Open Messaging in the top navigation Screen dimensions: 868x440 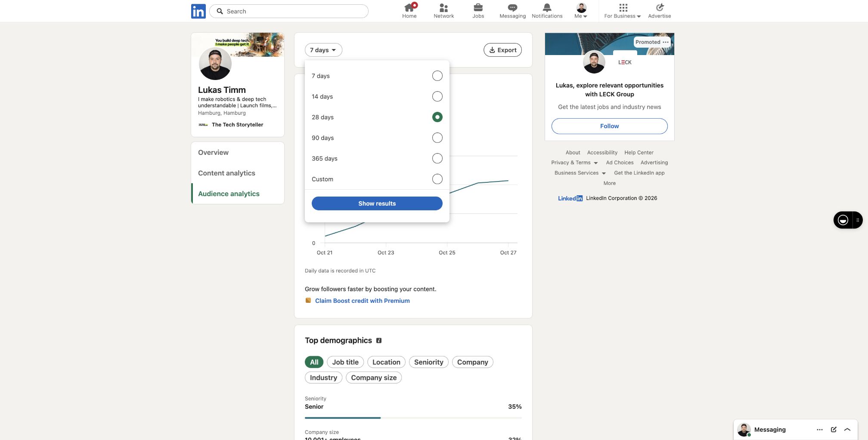pyautogui.click(x=512, y=11)
